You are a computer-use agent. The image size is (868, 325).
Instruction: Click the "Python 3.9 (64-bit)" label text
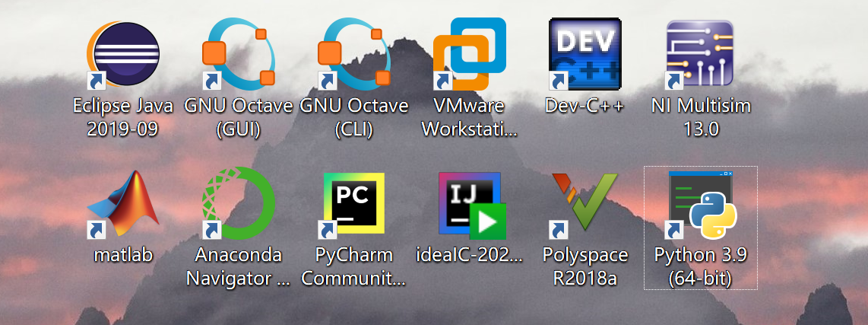pyautogui.click(x=701, y=266)
